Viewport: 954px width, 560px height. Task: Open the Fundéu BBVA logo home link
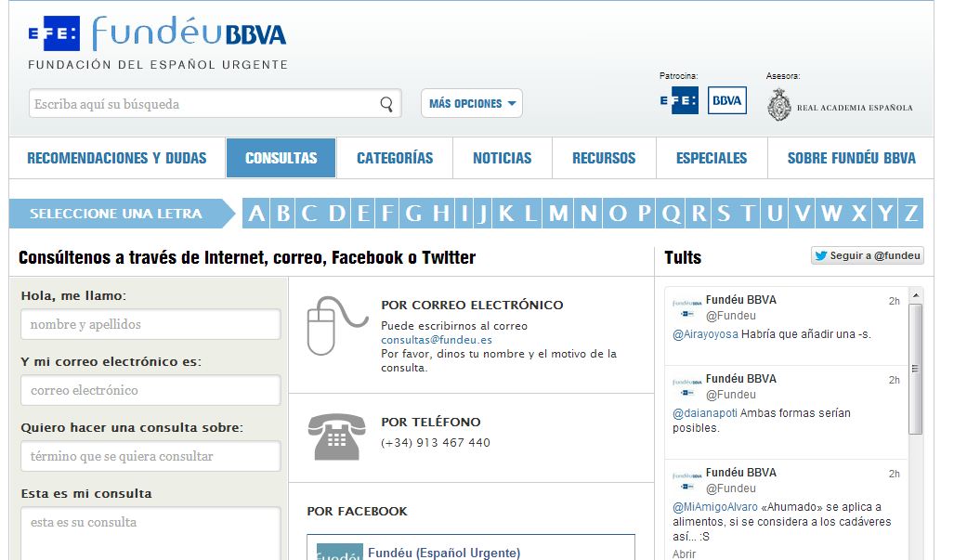click(189, 33)
